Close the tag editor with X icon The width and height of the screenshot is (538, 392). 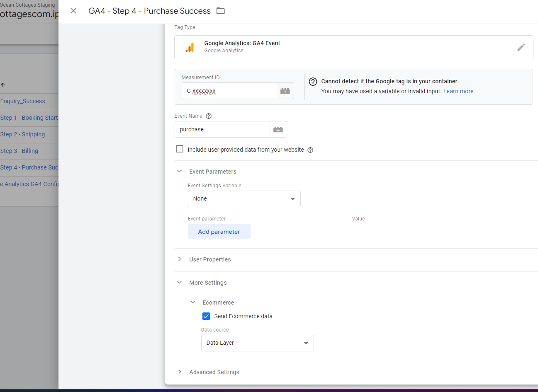(73, 11)
